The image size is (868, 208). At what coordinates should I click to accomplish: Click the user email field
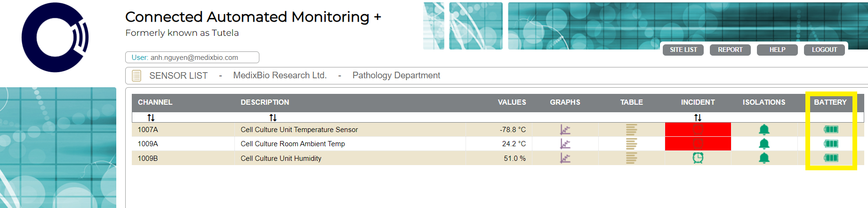pyautogui.click(x=192, y=58)
